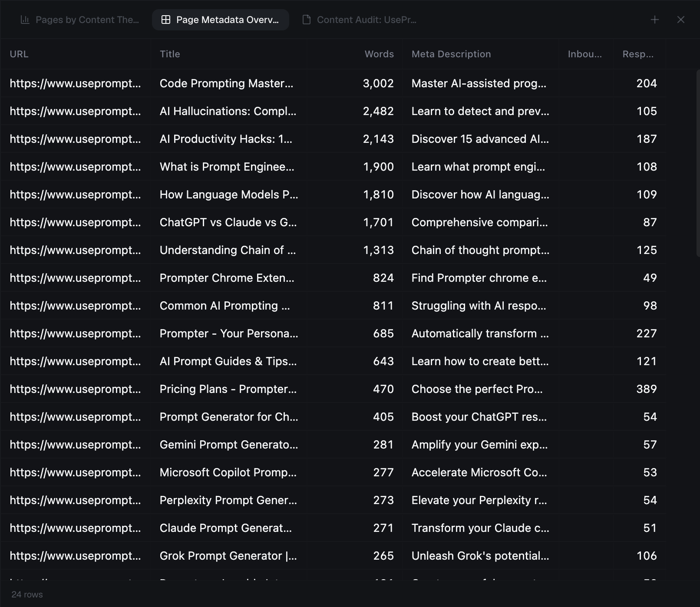The width and height of the screenshot is (700, 607).
Task: Click Struggling with AI respo description
Action: pos(479,306)
